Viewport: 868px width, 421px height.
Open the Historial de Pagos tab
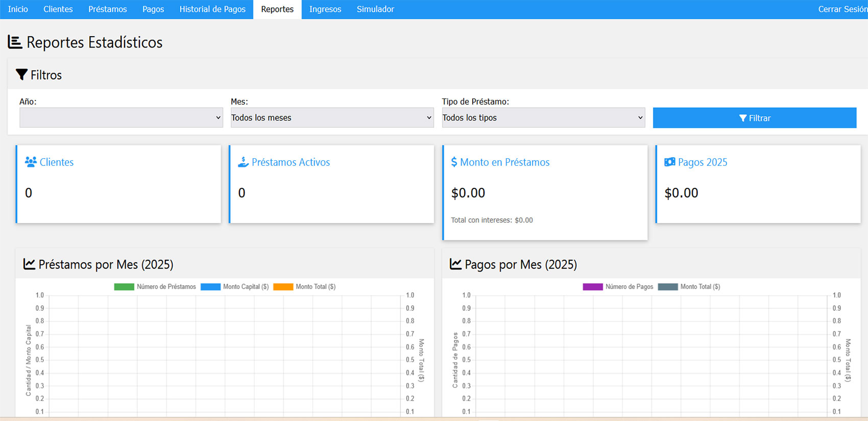(212, 9)
